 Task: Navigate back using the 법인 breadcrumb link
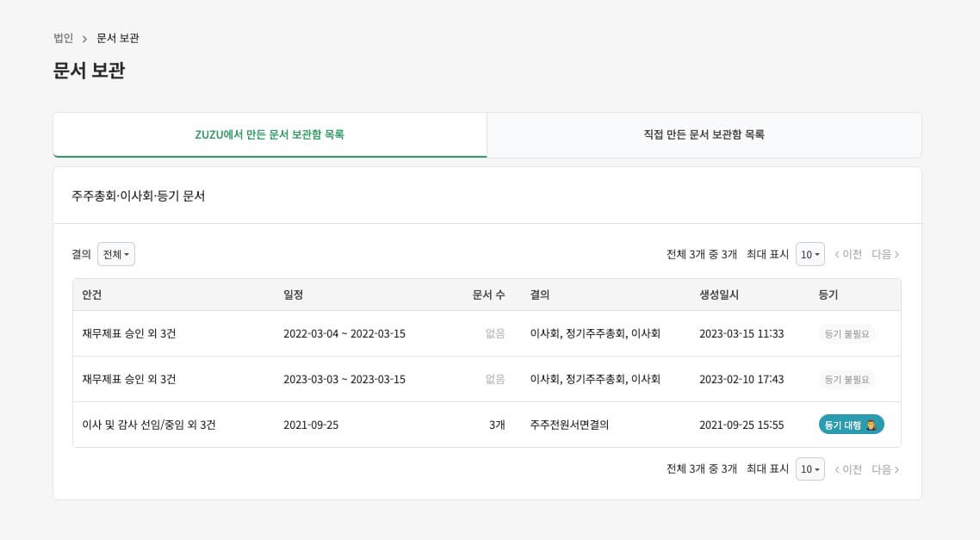[59, 38]
